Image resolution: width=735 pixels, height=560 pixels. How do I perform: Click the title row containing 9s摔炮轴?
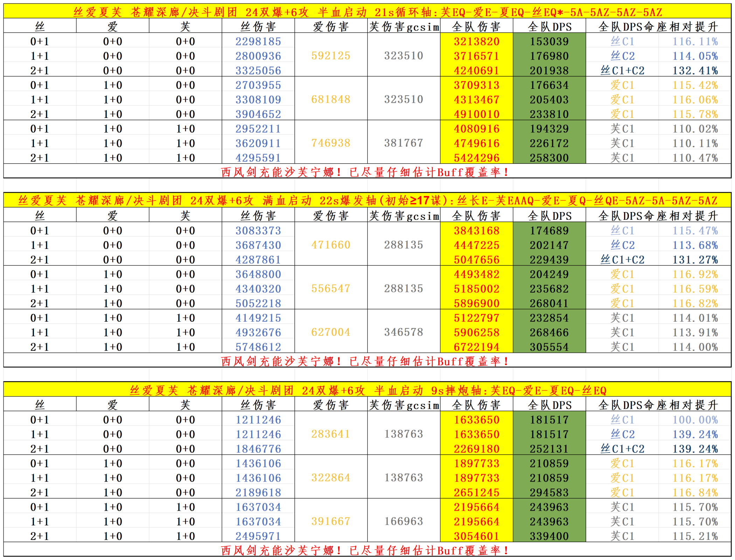(x=367, y=390)
